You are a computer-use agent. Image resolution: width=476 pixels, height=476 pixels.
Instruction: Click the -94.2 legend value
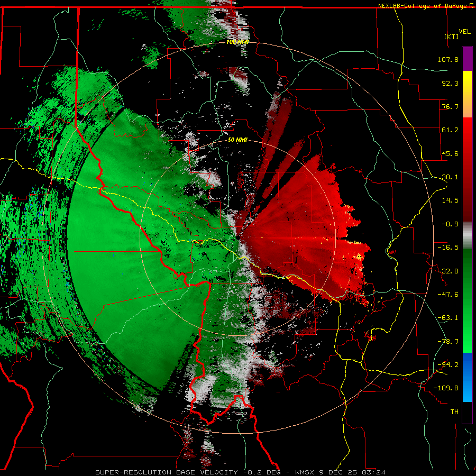pyautogui.click(x=448, y=365)
